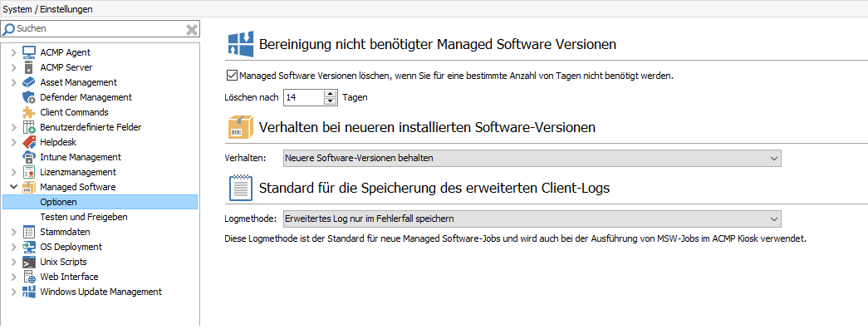Expand the Unix Scripts node
This screenshot has height=329, width=868.
tap(14, 262)
